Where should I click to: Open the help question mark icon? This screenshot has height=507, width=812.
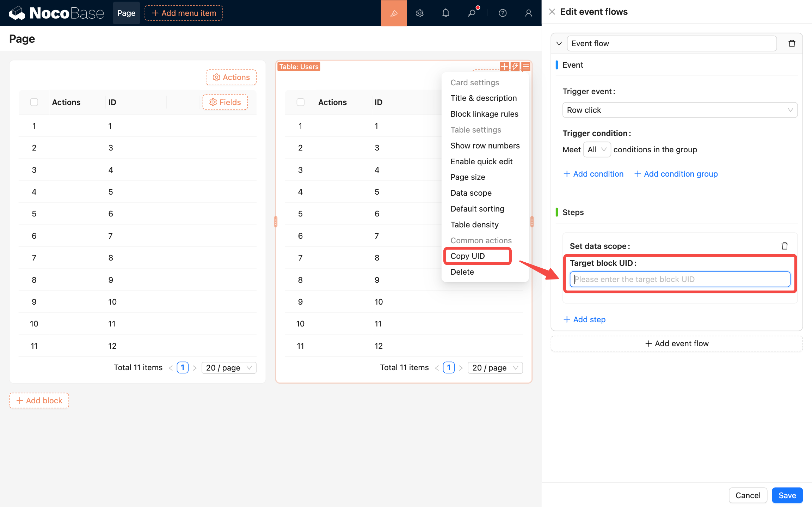click(x=503, y=13)
